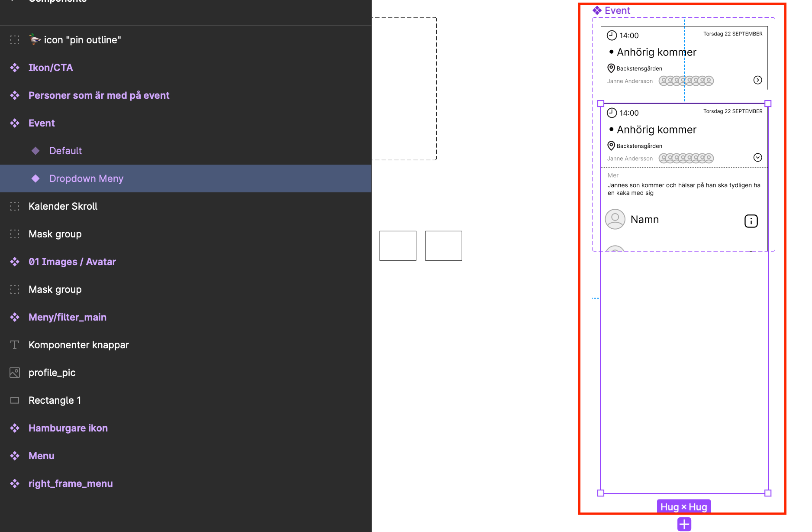Click Janne Andersson text in the second card
Screen dimensions: 812x532
point(630,159)
